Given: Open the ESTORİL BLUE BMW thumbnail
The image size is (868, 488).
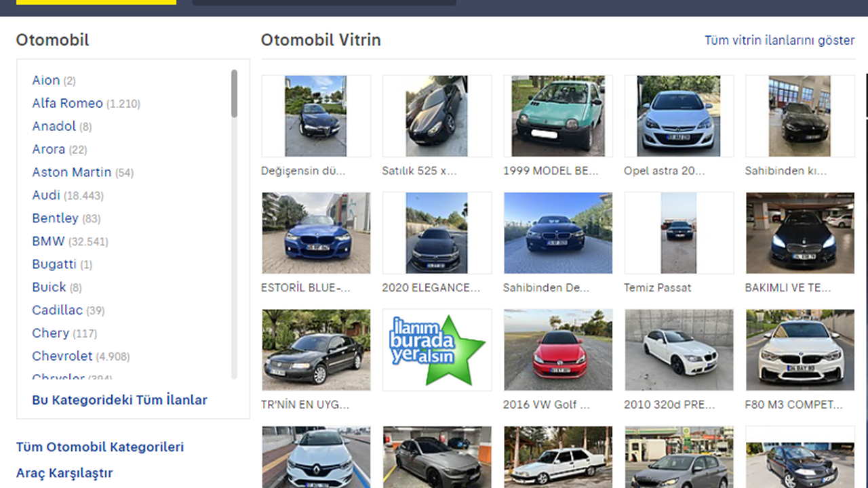Looking at the screenshot, I should pos(316,233).
